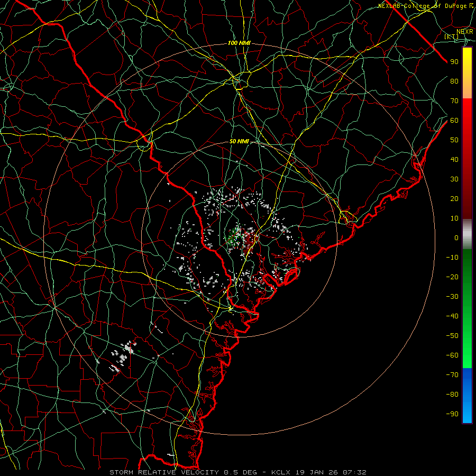Click the "100 NMI" range ring label
Image resolution: width=476 pixels, height=476 pixels.
pos(239,43)
